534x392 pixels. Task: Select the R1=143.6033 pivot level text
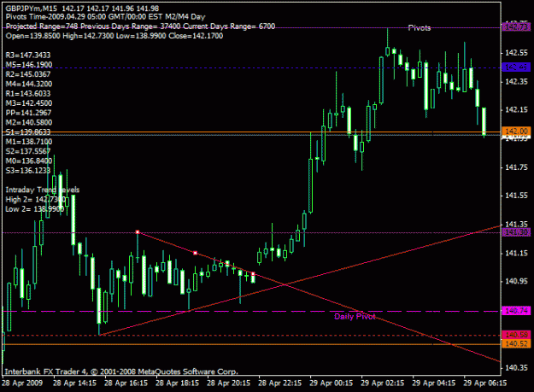(28, 94)
